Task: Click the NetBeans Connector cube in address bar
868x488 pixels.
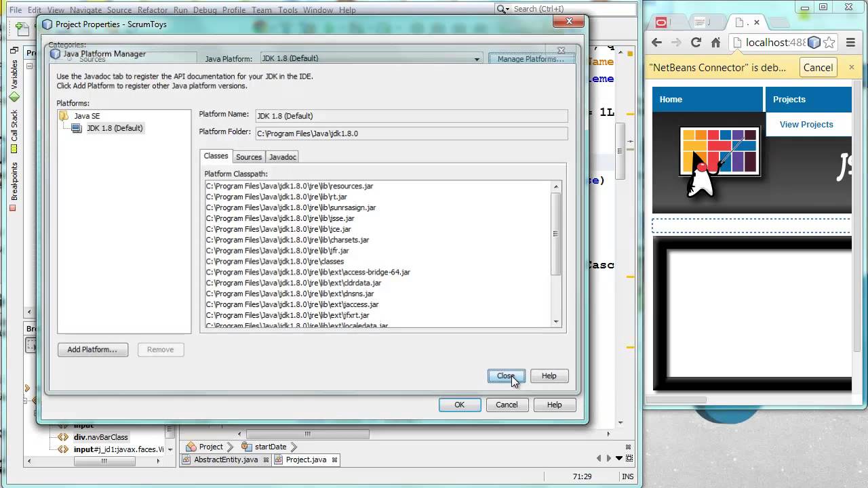Action: (x=814, y=42)
